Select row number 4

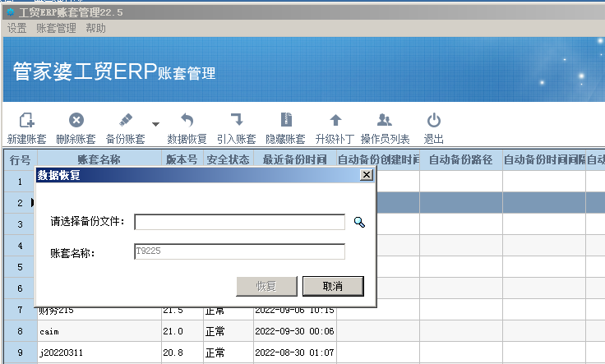(x=20, y=246)
